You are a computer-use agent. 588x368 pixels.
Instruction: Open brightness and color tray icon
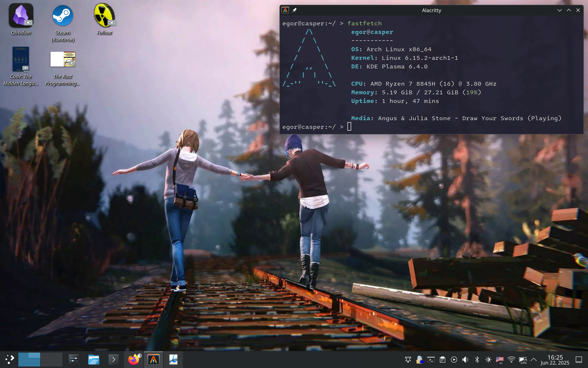tap(488, 360)
